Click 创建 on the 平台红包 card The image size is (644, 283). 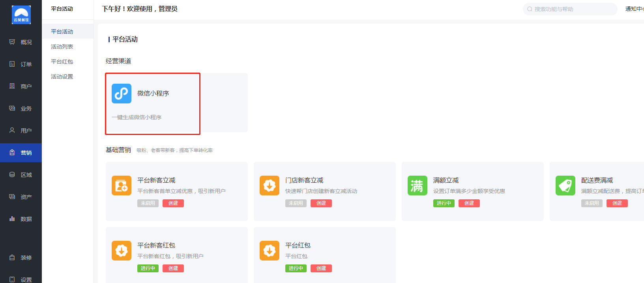pos(321,268)
